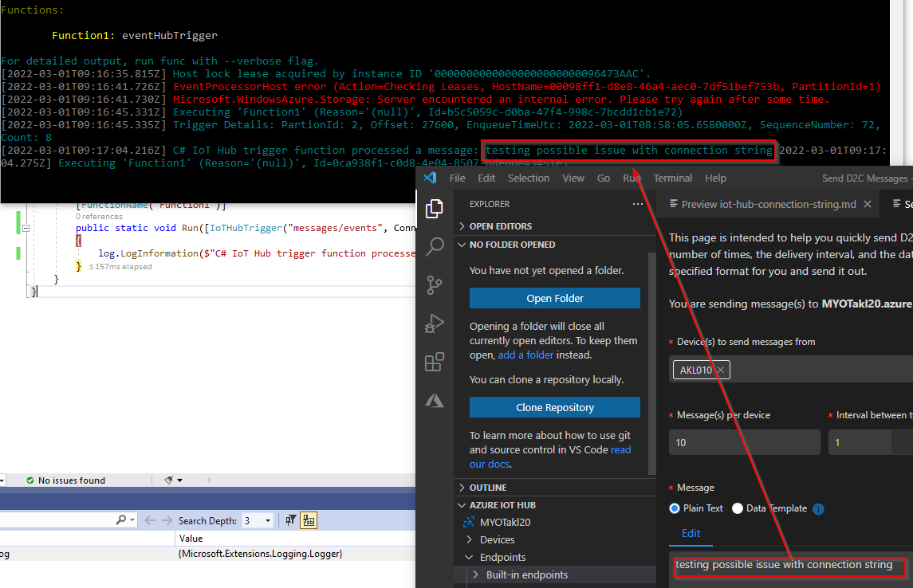
Task: Expand the Devices tree node
Action: [470, 539]
